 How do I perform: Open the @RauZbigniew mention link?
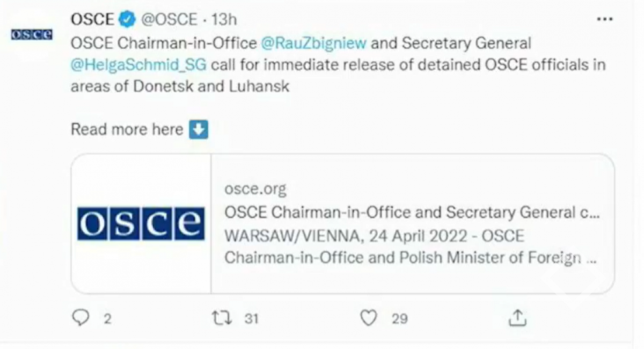[313, 43]
